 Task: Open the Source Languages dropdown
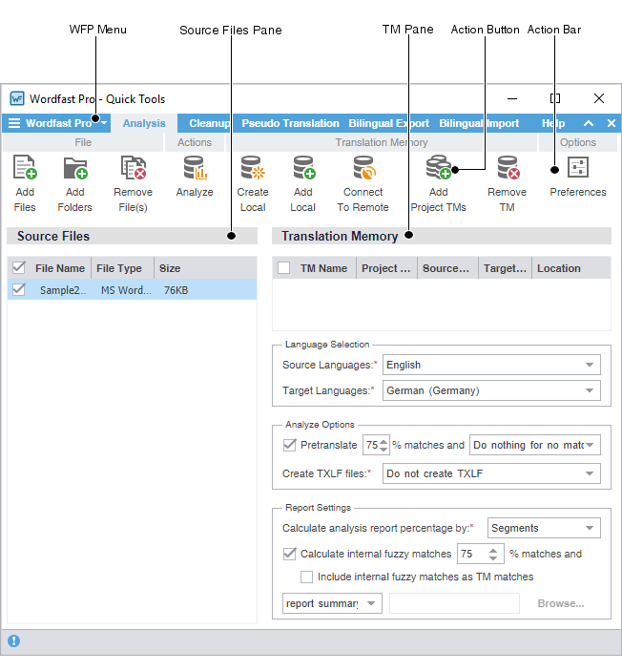tap(491, 365)
